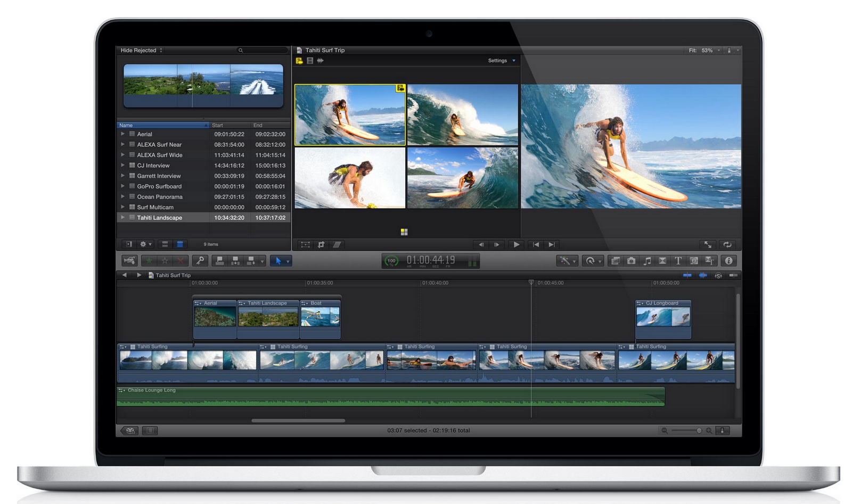The height and width of the screenshot is (504, 852).
Task: Open the Hide Rejected filter dropdown
Action: tap(142, 51)
